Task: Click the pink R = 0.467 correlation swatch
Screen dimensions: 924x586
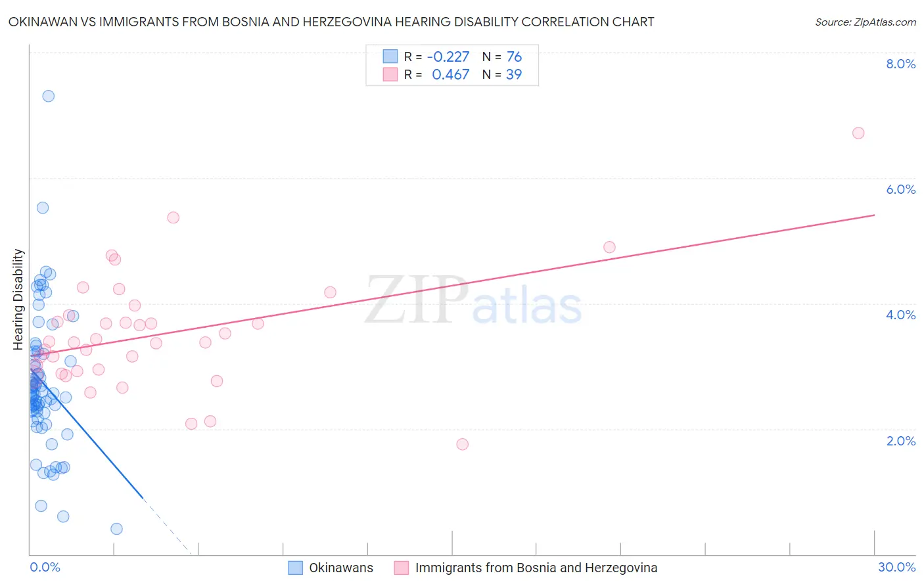Action: point(390,74)
